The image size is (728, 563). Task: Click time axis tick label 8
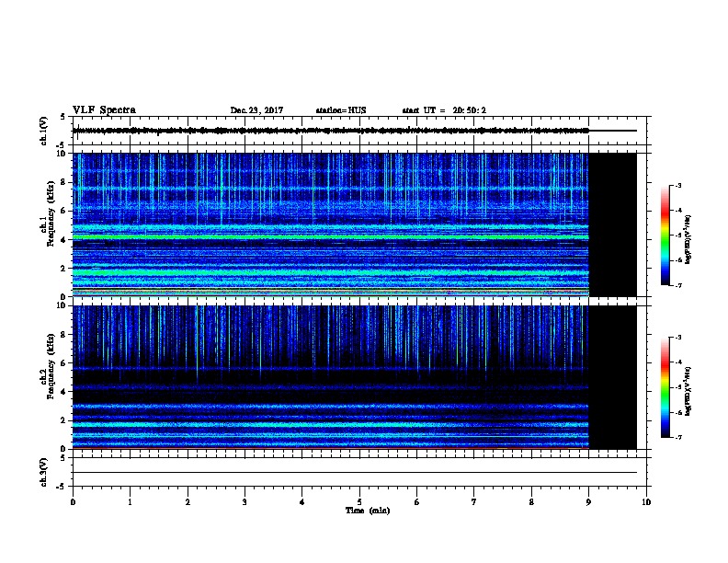pyautogui.click(x=531, y=502)
